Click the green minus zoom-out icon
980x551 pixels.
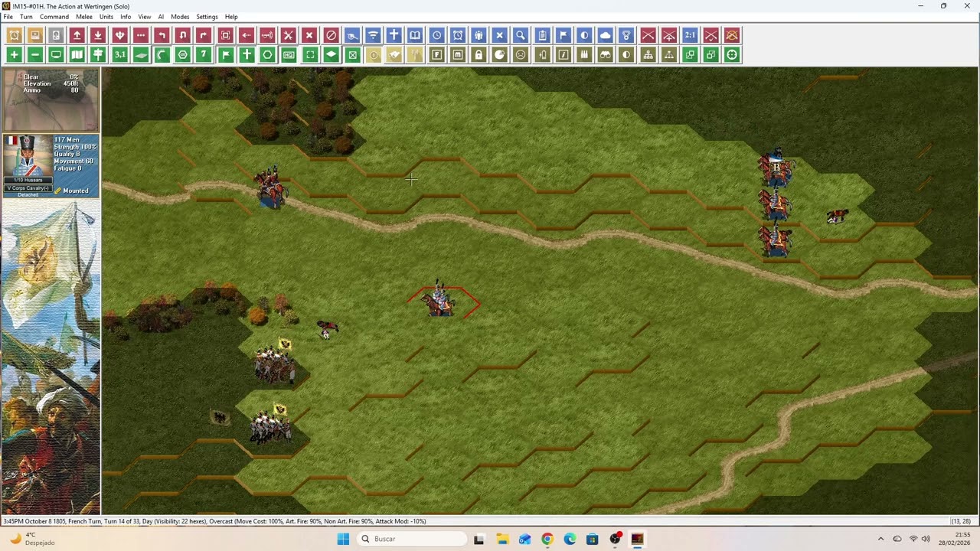[x=35, y=55]
